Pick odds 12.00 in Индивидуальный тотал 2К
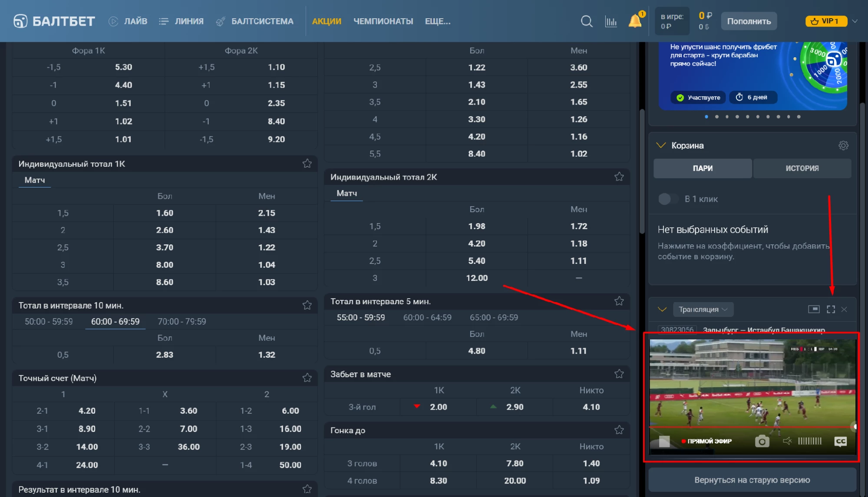This screenshot has width=868, height=497. pyautogui.click(x=477, y=278)
